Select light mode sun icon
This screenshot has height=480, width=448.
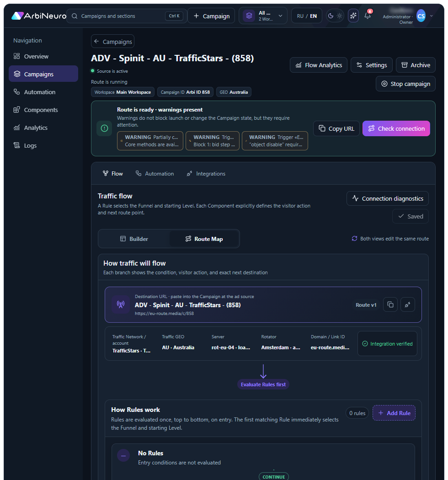[x=339, y=16]
